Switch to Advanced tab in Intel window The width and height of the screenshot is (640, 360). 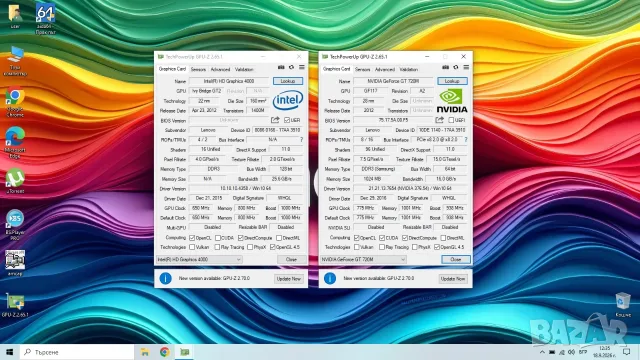[x=220, y=69]
